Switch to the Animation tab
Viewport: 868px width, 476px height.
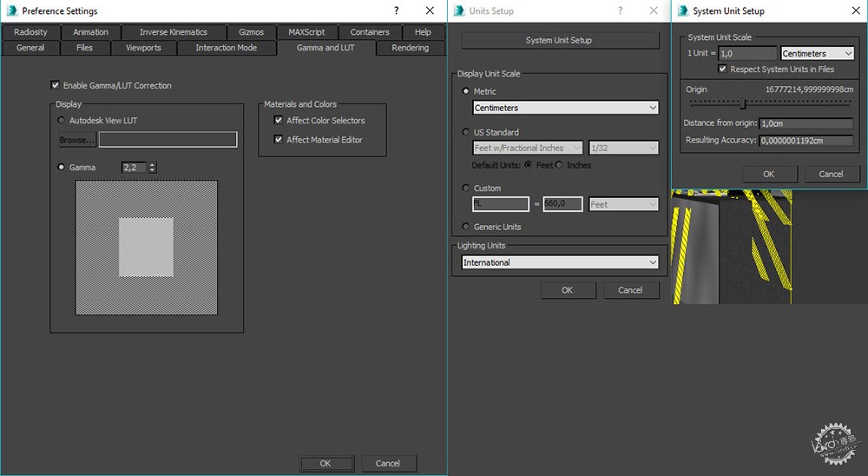91,32
